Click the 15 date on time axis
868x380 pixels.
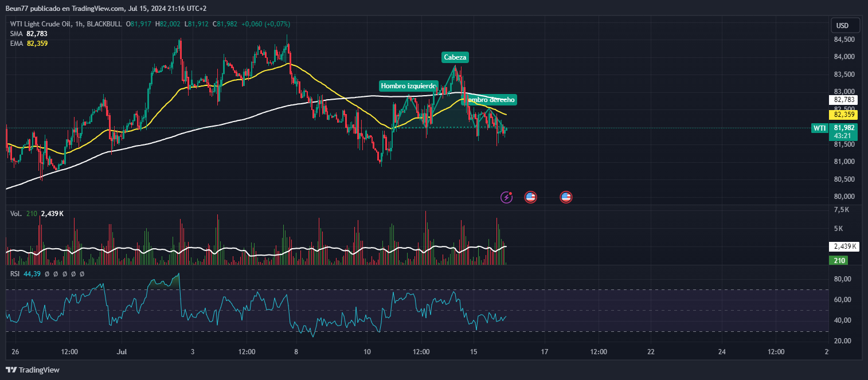474,351
